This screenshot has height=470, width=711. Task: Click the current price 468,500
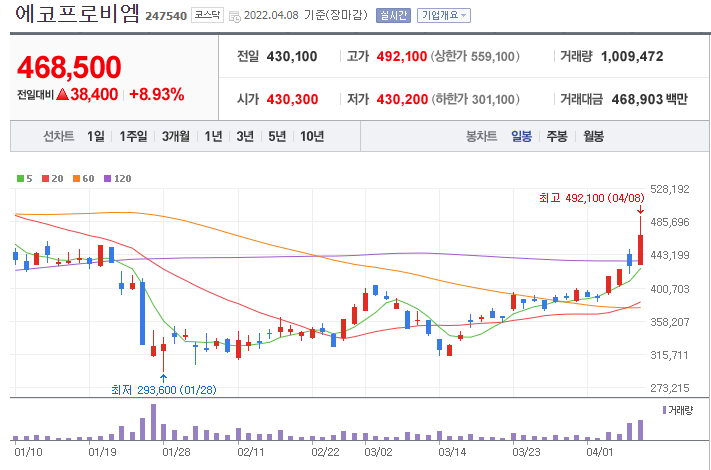(x=69, y=67)
